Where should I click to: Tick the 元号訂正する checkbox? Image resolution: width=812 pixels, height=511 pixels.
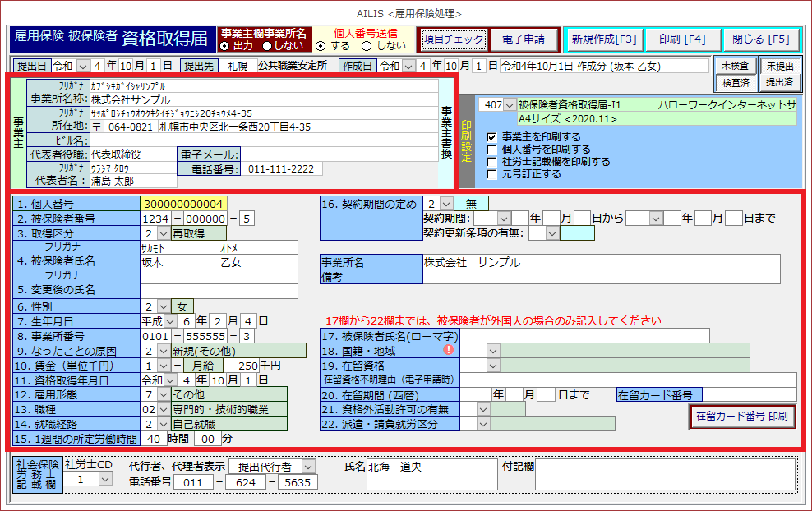pyautogui.click(x=491, y=174)
